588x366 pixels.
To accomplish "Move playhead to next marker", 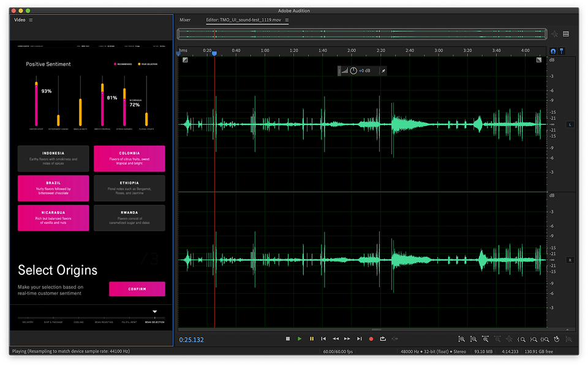I will 360,339.
